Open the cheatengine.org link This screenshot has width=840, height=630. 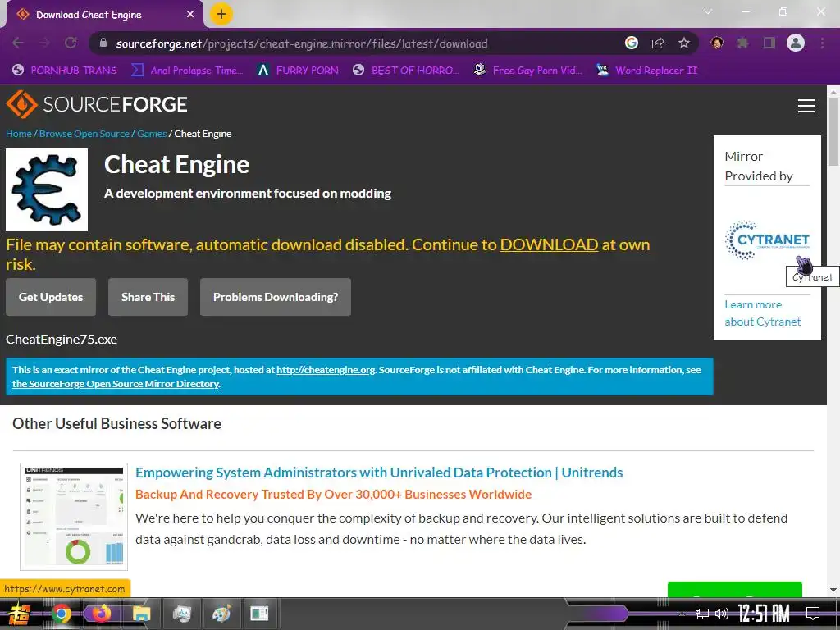coord(326,370)
